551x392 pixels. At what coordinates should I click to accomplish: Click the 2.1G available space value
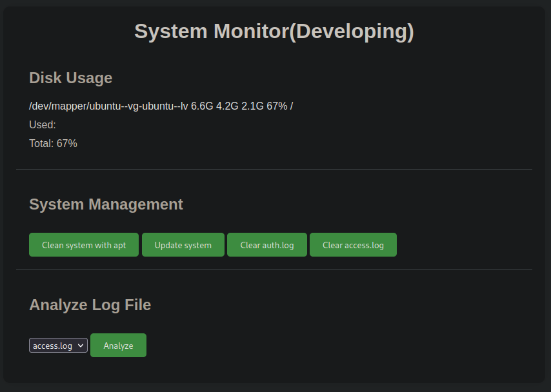pos(252,106)
